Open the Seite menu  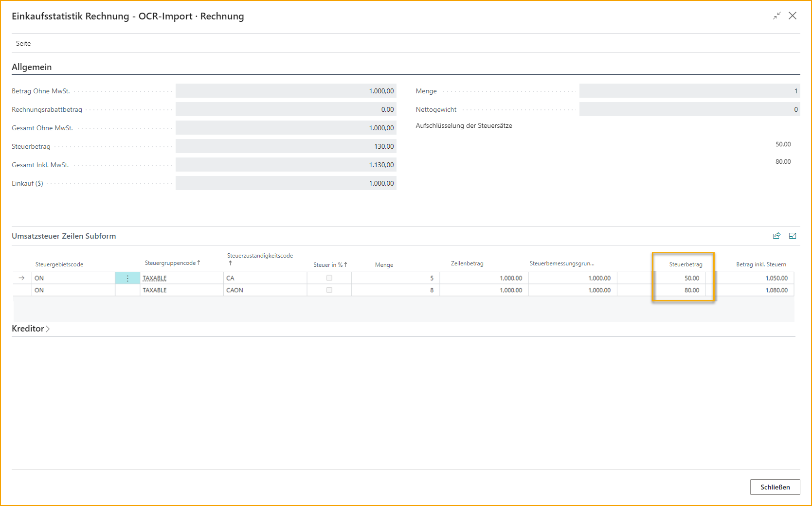coord(23,43)
